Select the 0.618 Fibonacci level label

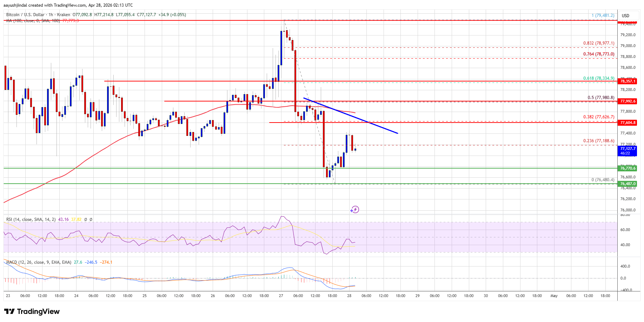tap(598, 78)
